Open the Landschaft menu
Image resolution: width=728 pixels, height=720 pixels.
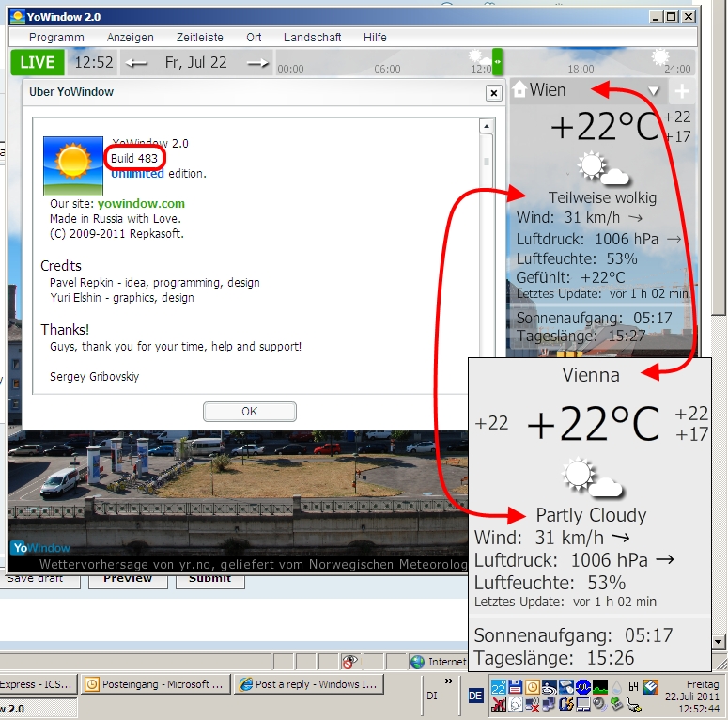(313, 38)
